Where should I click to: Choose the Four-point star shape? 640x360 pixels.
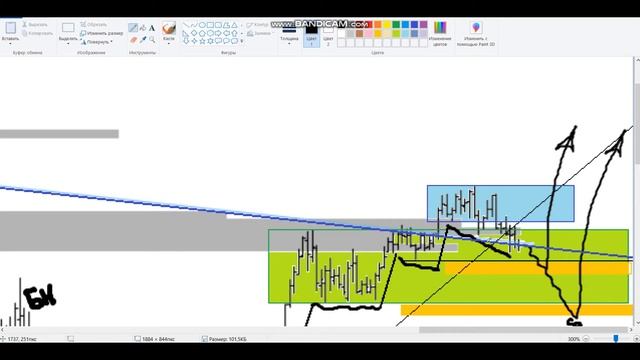click(x=194, y=41)
